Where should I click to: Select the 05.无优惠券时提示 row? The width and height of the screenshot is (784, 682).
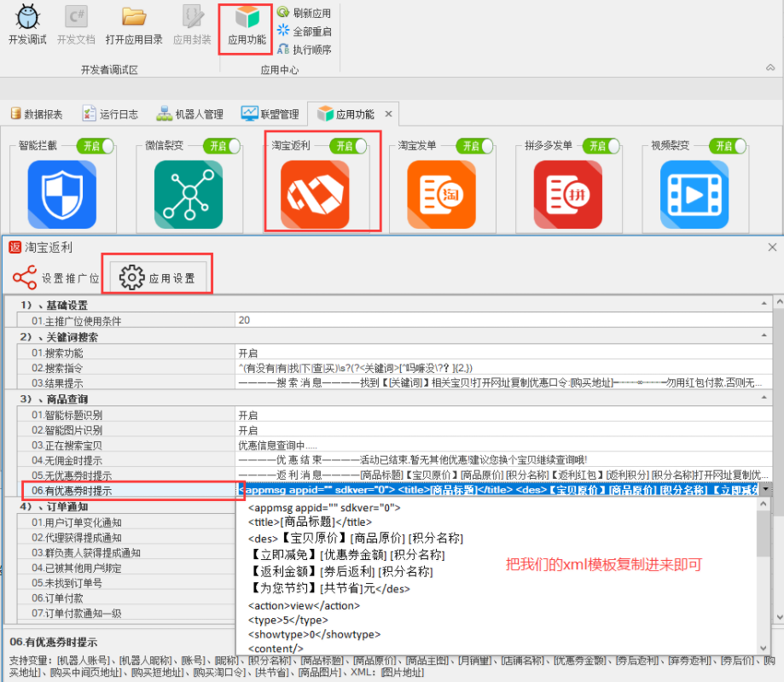click(x=394, y=475)
